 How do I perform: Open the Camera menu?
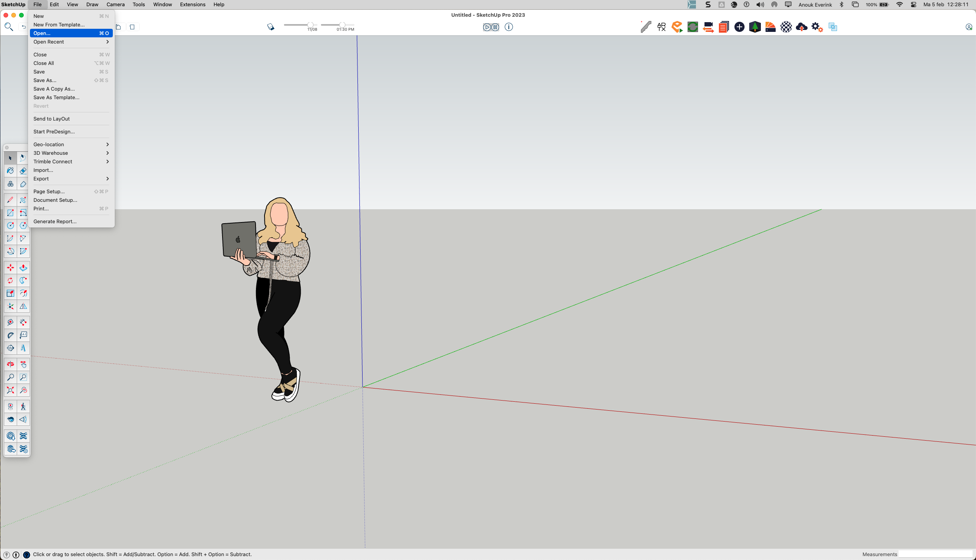click(x=115, y=5)
